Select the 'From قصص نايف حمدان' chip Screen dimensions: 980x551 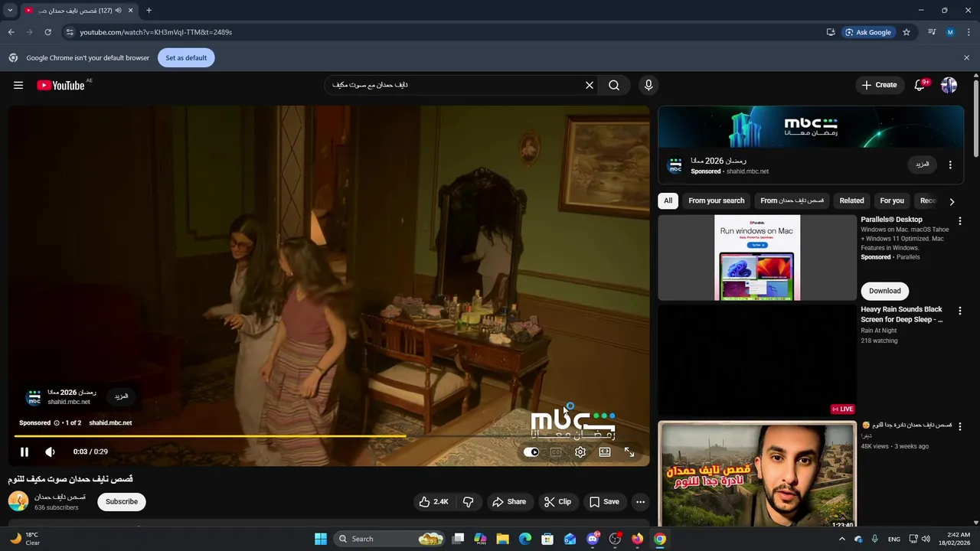point(792,201)
